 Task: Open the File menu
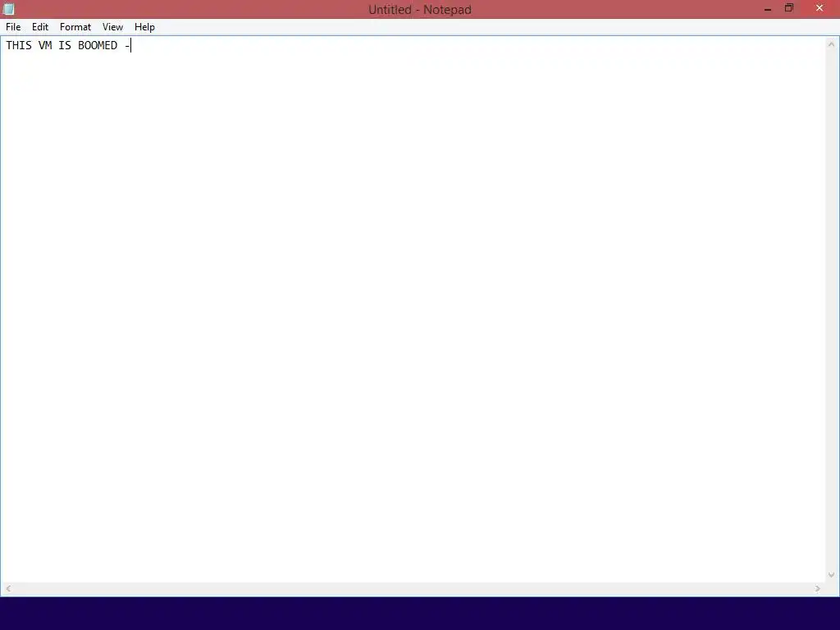[x=13, y=27]
